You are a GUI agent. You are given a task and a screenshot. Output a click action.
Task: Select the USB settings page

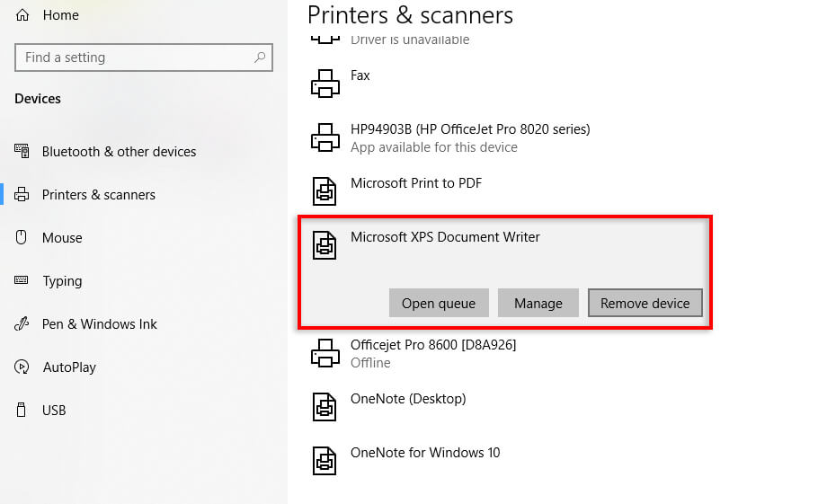54,411
